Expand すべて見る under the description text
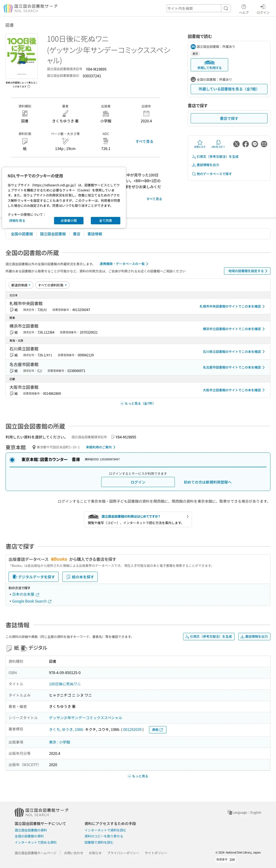The image size is (276, 868). pos(154,199)
